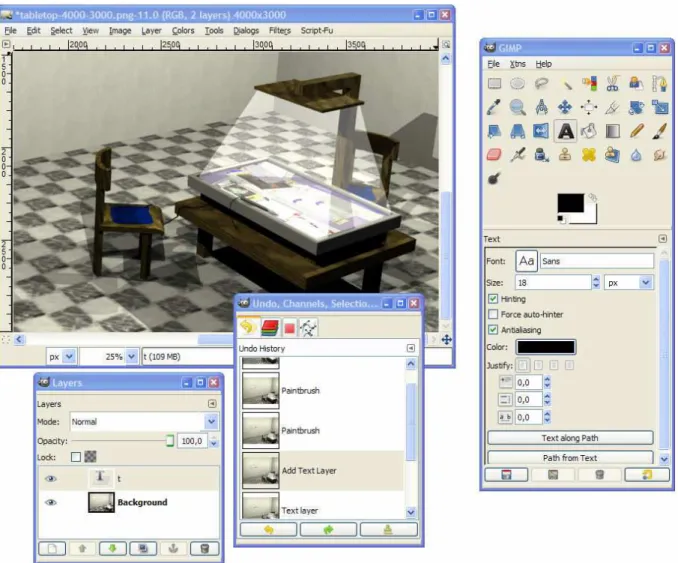Screen dimensions: 678x563
Task: Click the black foreground color swatch
Action: [570, 203]
